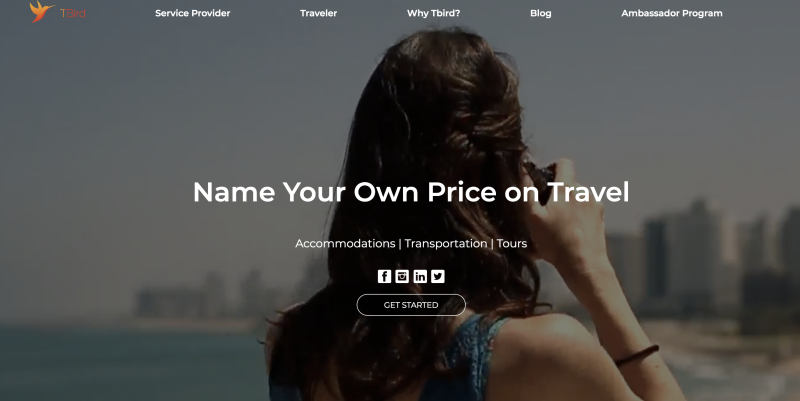
Task: Open the Instagram social icon
Action: (x=402, y=276)
